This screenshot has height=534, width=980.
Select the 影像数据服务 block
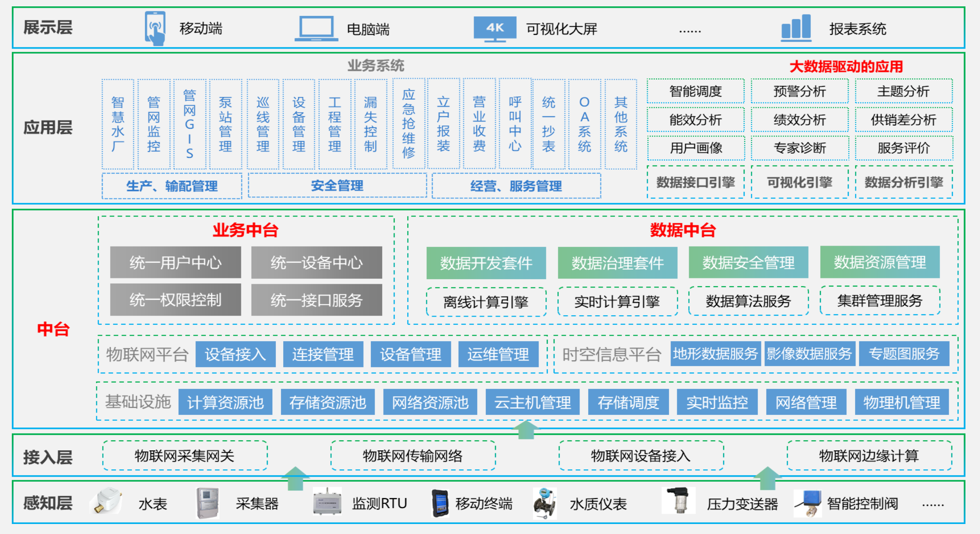tap(810, 353)
